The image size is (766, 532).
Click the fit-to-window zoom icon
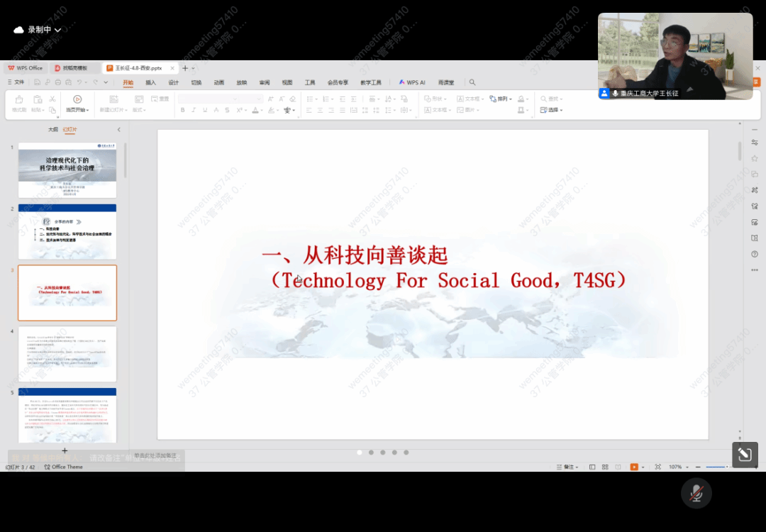(658, 467)
